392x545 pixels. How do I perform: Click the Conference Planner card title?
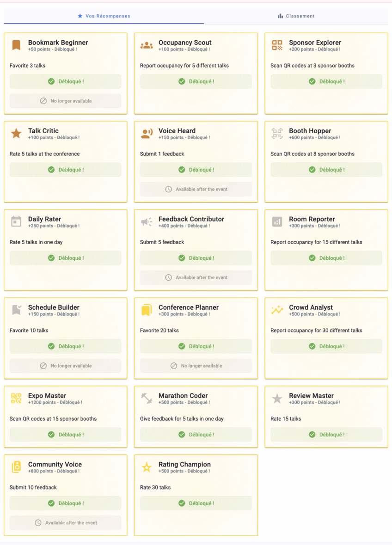(189, 307)
